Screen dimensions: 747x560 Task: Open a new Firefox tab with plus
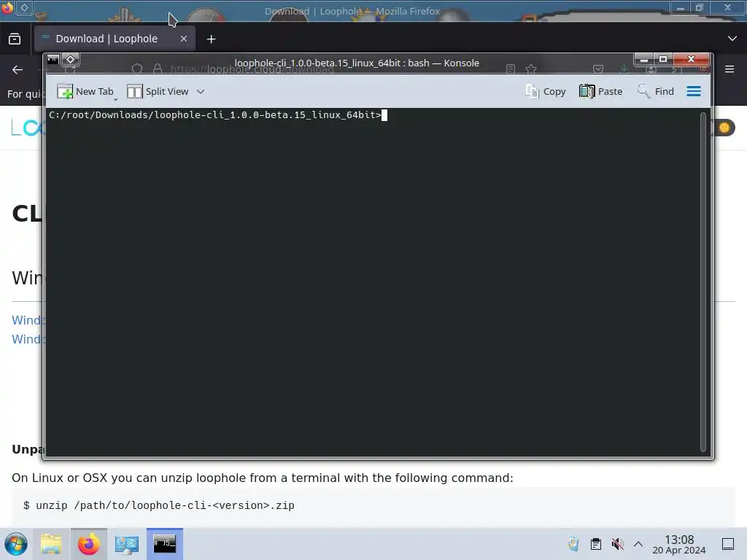[211, 39]
